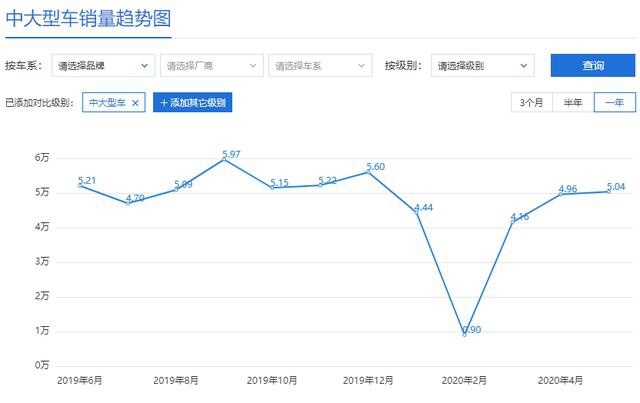The width and height of the screenshot is (640, 403).
Task: Click the 5.21 data point
Action: click(80, 185)
